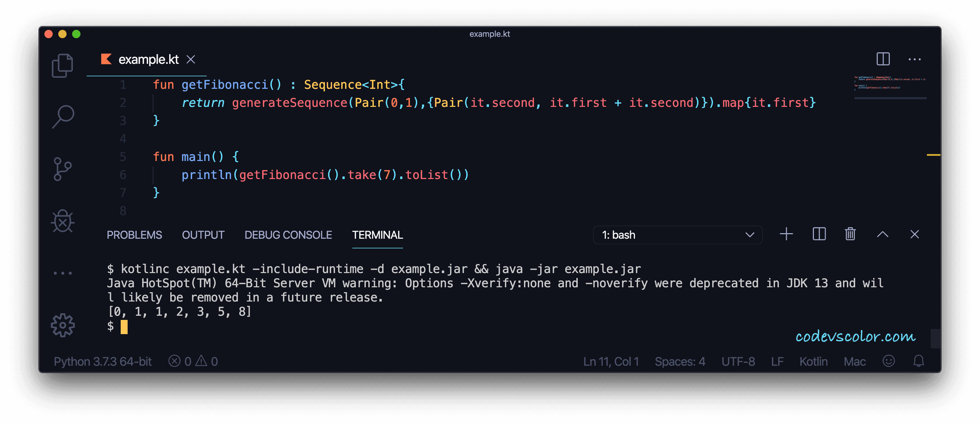Switch to the PROBLEMS tab
This screenshot has width=980, height=424.
coord(134,235)
